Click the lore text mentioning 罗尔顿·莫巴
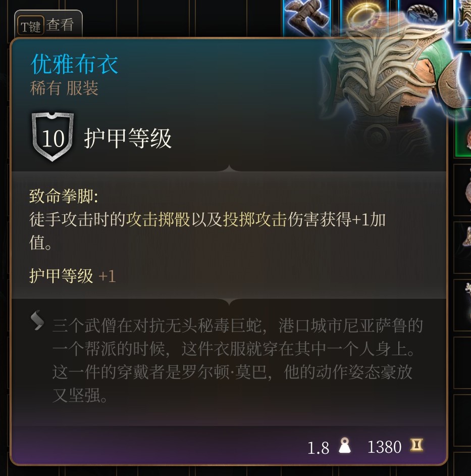Screen dimensions: 471x476 pos(232,372)
